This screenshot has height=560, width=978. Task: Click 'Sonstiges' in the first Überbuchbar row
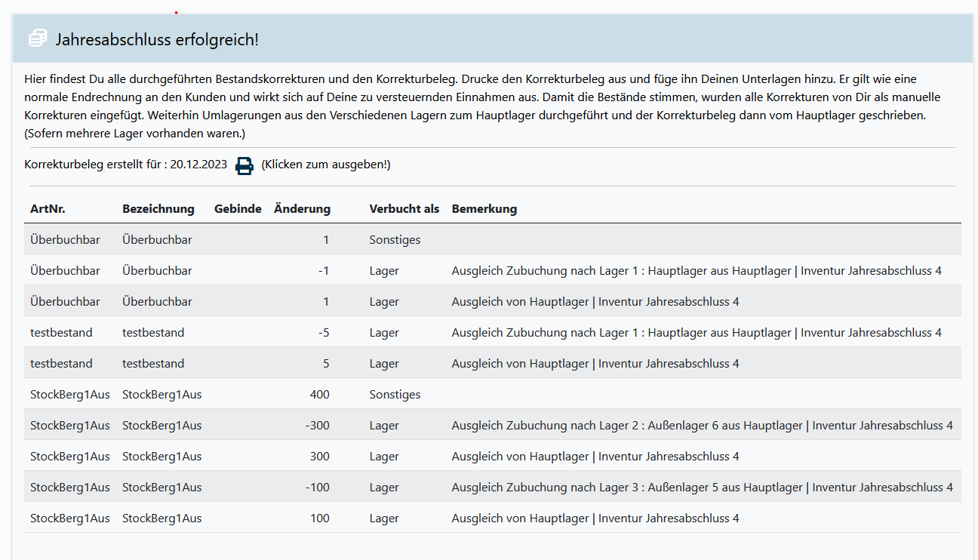(395, 240)
